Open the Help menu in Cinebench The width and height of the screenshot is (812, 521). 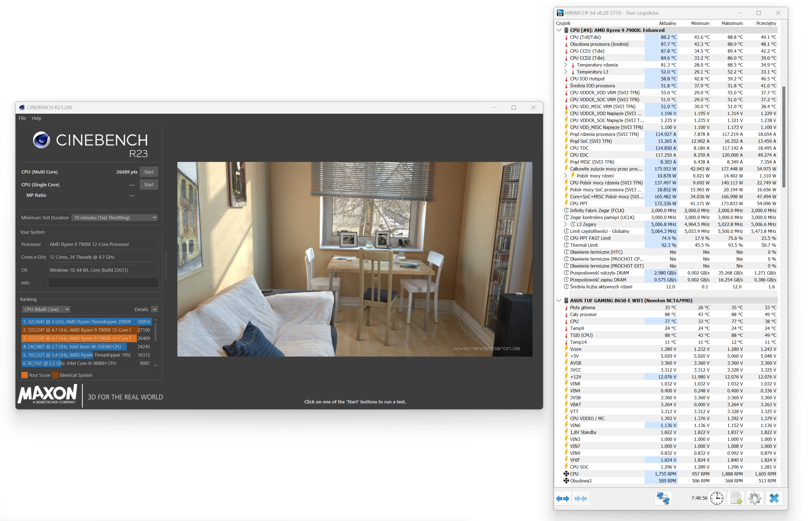pyautogui.click(x=36, y=118)
